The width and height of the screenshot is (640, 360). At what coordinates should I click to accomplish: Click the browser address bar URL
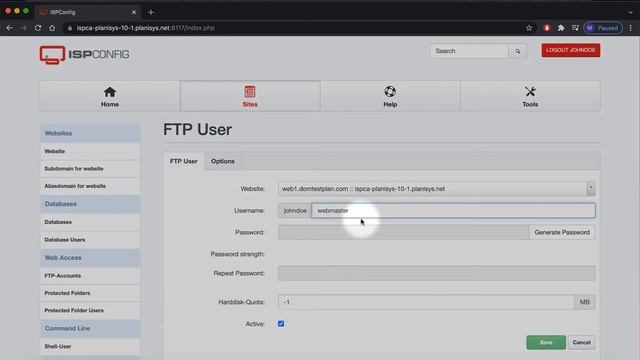pyautogui.click(x=146, y=28)
